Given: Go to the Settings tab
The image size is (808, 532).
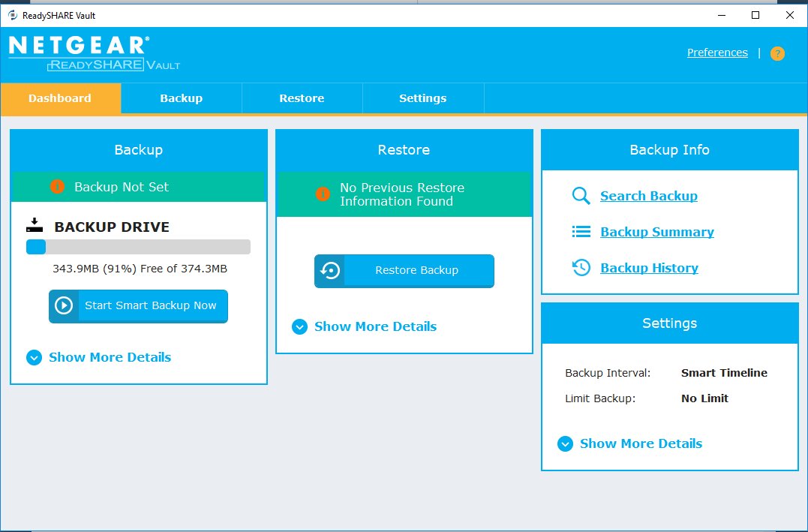Looking at the screenshot, I should [x=422, y=98].
